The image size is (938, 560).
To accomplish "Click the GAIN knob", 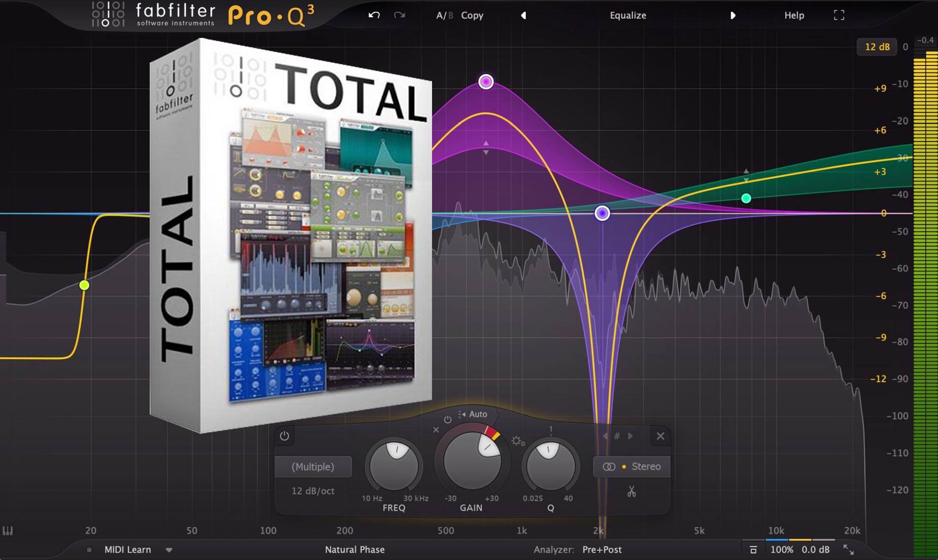I will click(x=471, y=461).
